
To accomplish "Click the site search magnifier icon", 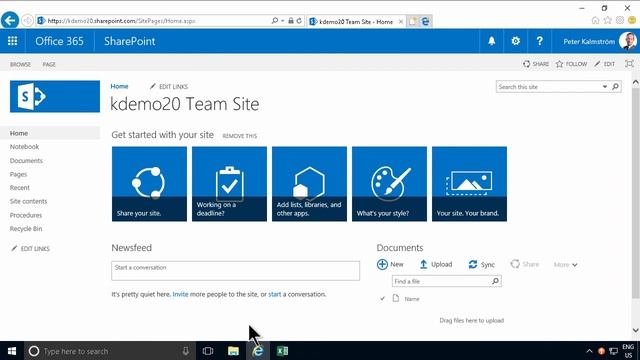I will click(616, 87).
